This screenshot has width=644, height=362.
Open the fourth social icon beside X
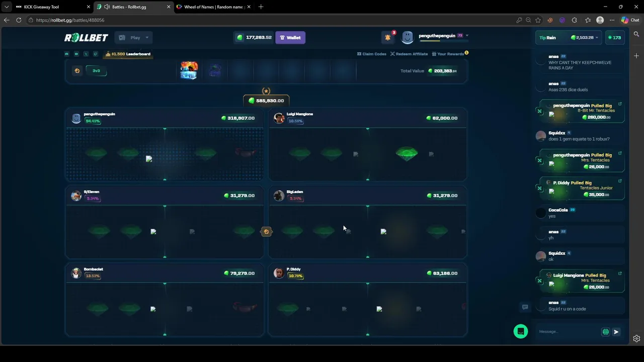96,54
